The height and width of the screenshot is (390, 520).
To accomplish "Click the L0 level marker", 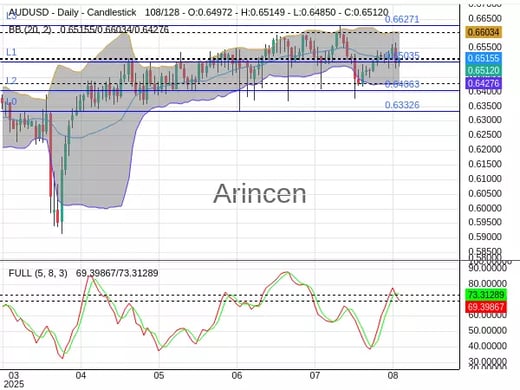I will (x=11, y=102).
